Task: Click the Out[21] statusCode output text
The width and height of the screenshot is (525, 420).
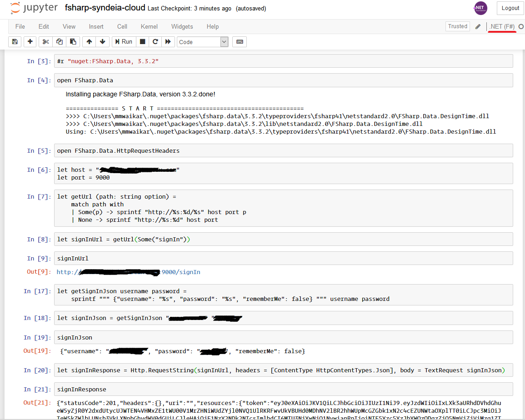Action: (279, 410)
